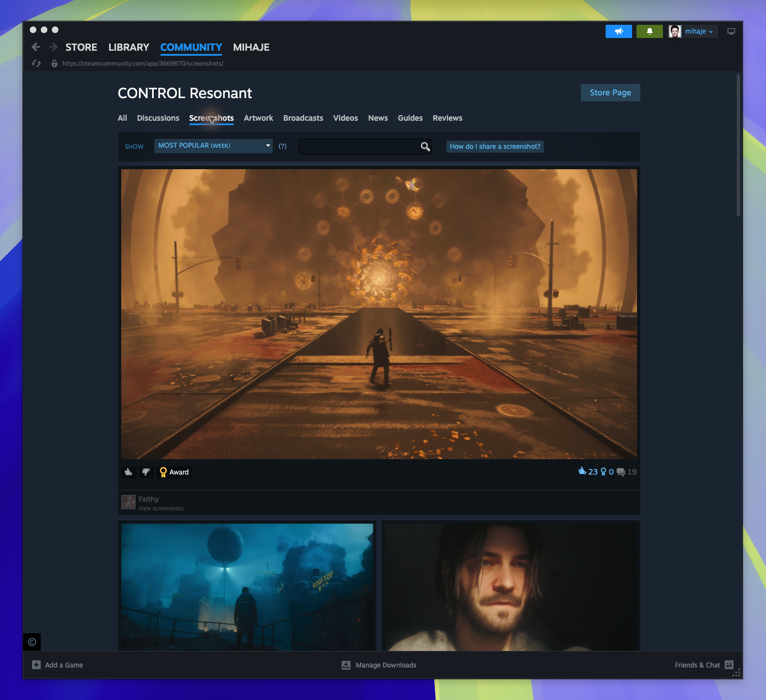This screenshot has width=766, height=700.
Task: Switch to the News tab
Action: point(378,118)
